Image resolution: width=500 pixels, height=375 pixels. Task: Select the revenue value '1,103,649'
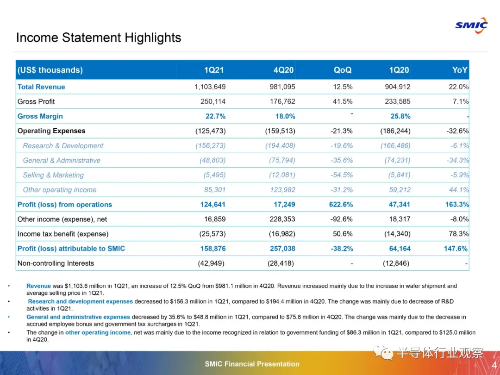[x=210, y=87]
